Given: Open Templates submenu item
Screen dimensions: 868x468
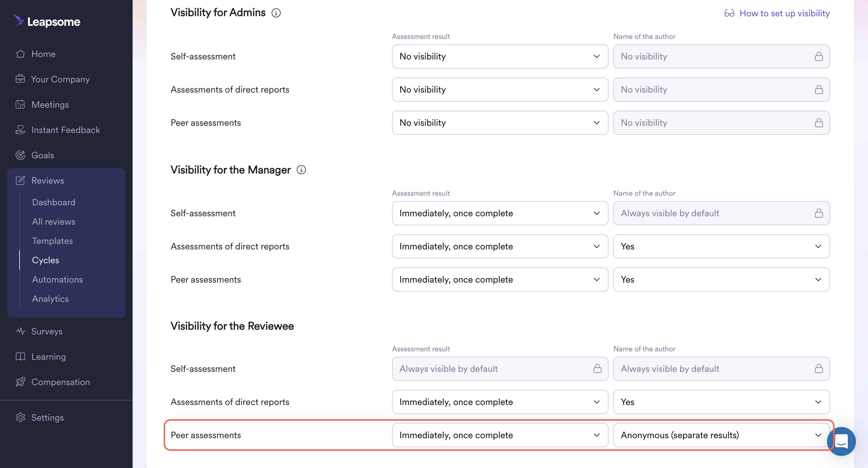Looking at the screenshot, I should (x=52, y=241).
